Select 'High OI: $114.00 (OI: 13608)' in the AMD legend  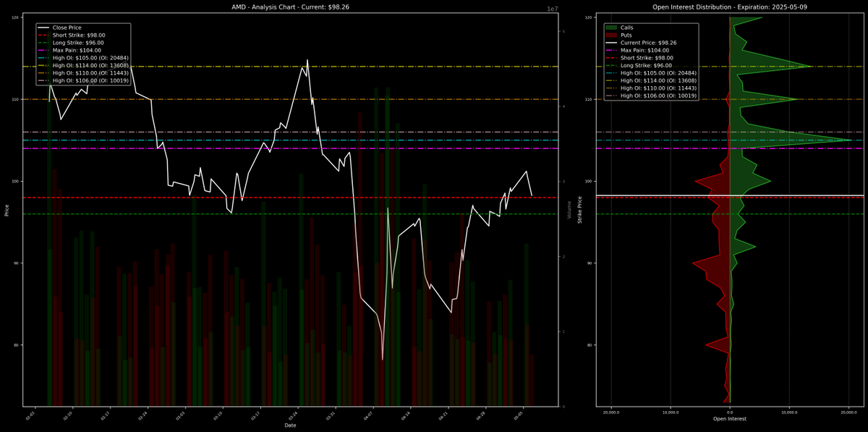pyautogui.click(x=90, y=66)
